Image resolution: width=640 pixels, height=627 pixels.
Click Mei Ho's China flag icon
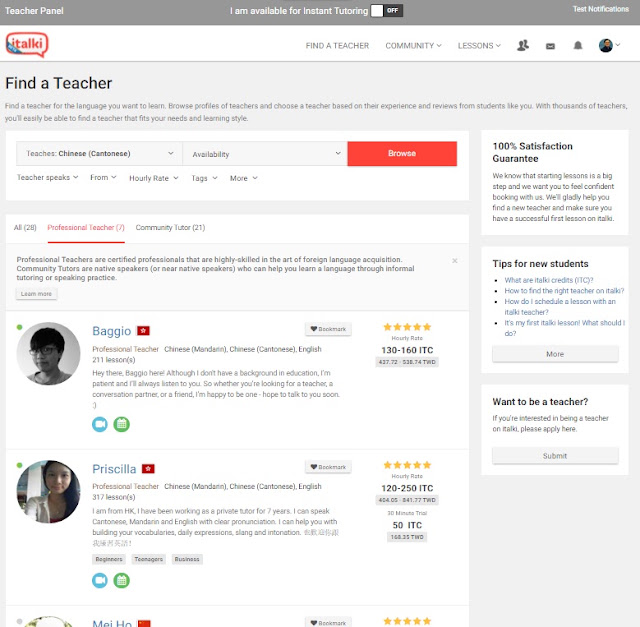[x=144, y=623]
